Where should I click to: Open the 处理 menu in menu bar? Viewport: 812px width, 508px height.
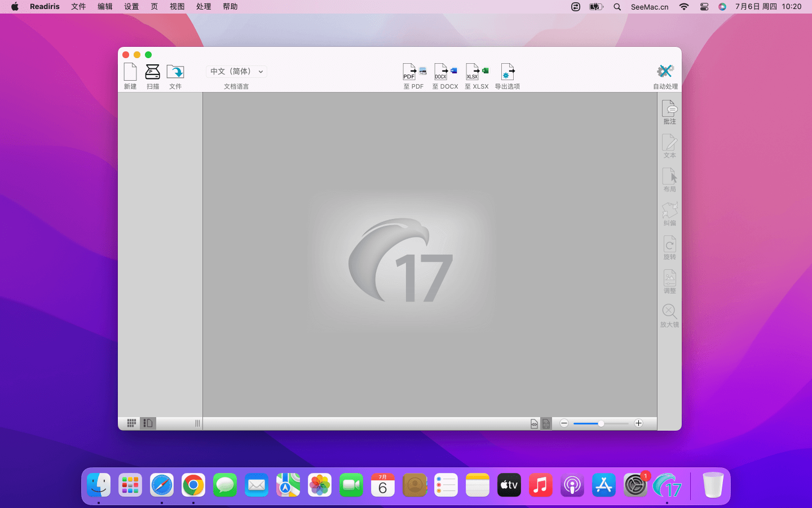pyautogui.click(x=204, y=7)
